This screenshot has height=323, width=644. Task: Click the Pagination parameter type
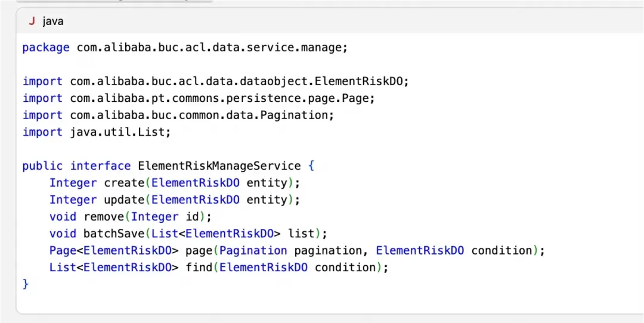coord(253,250)
